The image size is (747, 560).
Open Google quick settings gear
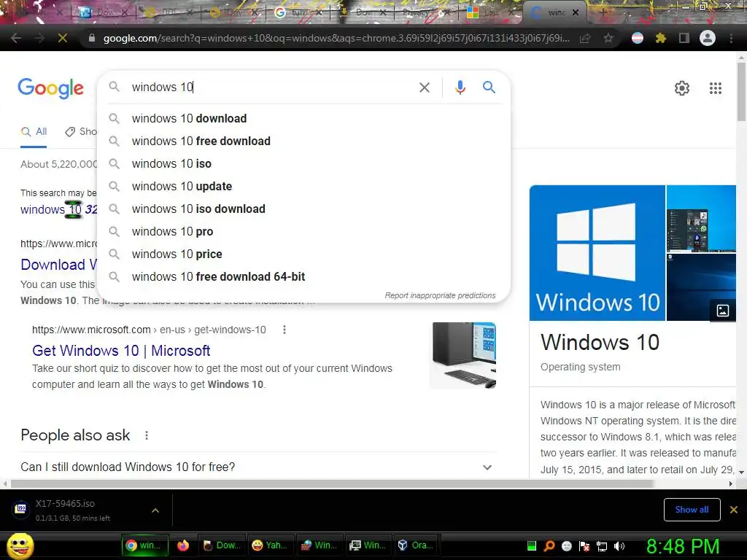point(682,88)
